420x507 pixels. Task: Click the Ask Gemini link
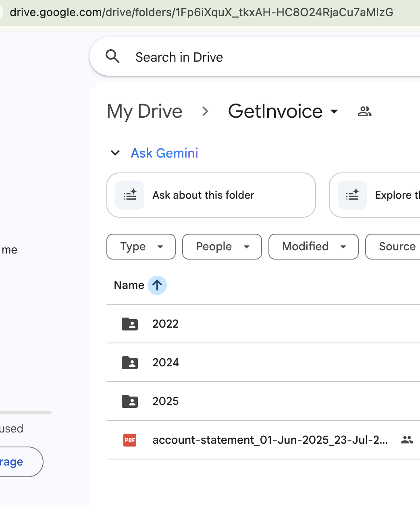(x=164, y=153)
